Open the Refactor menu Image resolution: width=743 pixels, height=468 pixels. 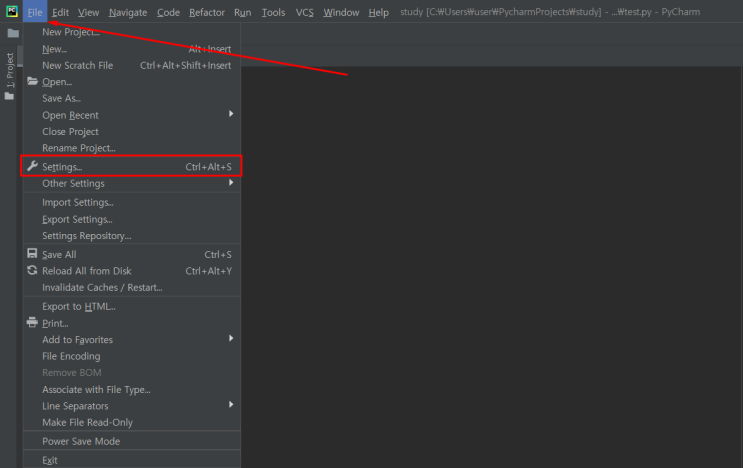click(x=207, y=12)
